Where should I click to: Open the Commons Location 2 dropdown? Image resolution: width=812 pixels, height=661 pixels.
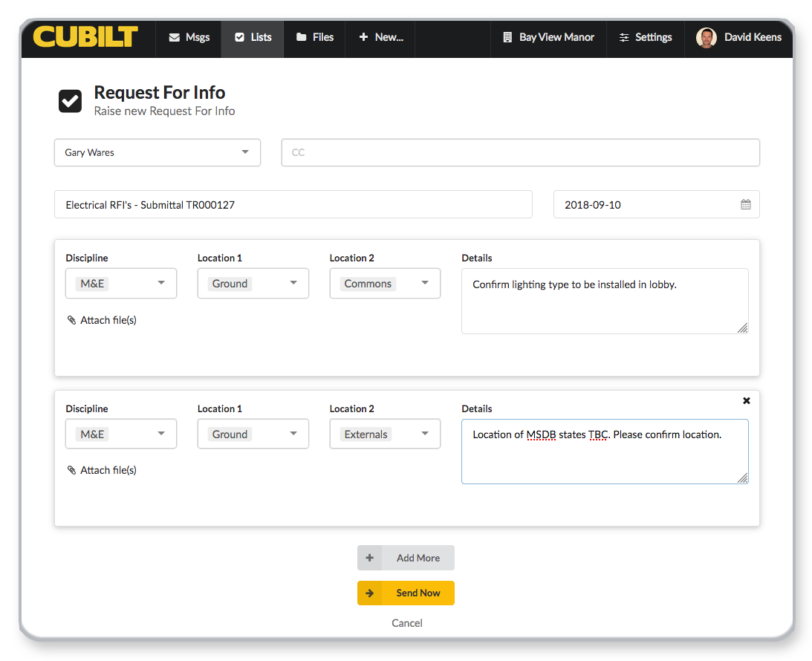pyautogui.click(x=385, y=284)
